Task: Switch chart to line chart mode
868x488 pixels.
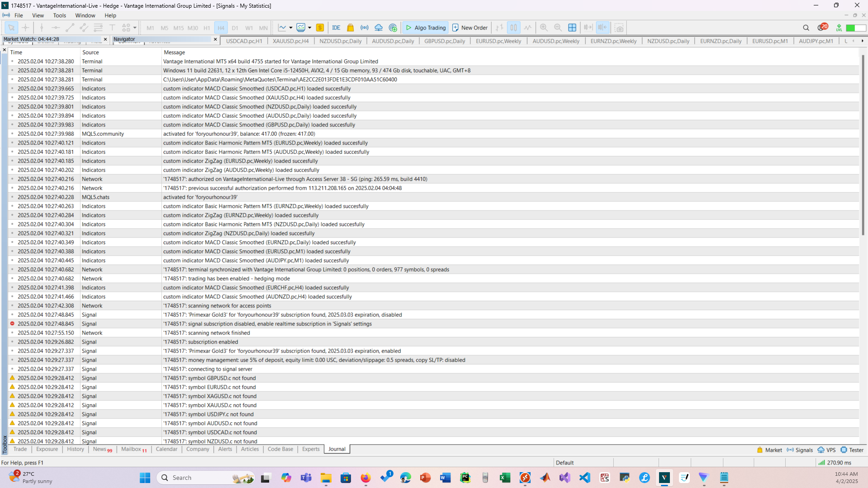Action: pyautogui.click(x=527, y=28)
